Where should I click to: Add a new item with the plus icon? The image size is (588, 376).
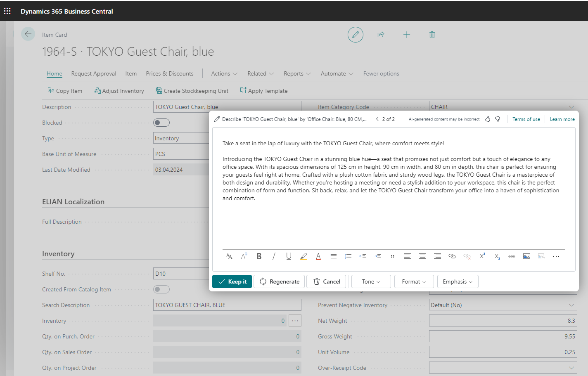[407, 35]
